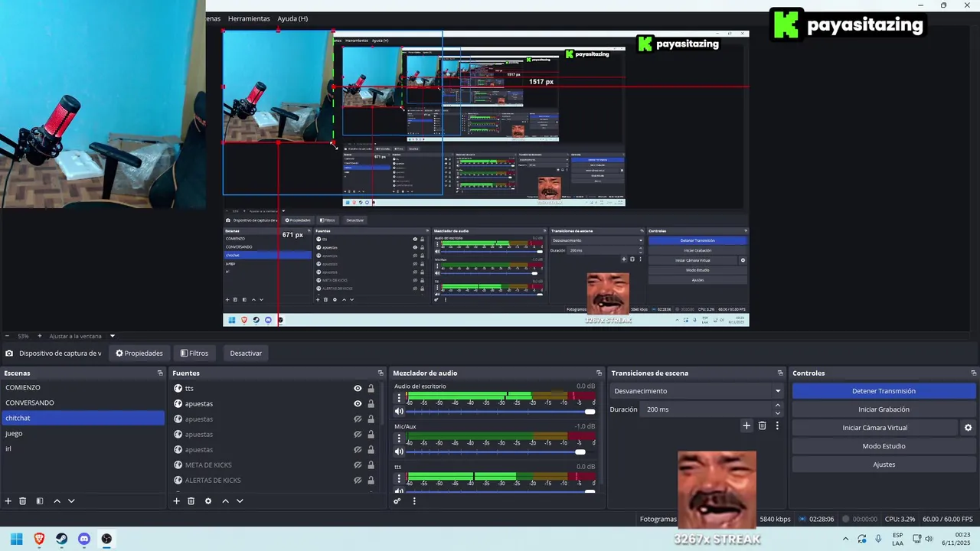
Task: Open virtual camera settings gear
Action: [x=968, y=428]
